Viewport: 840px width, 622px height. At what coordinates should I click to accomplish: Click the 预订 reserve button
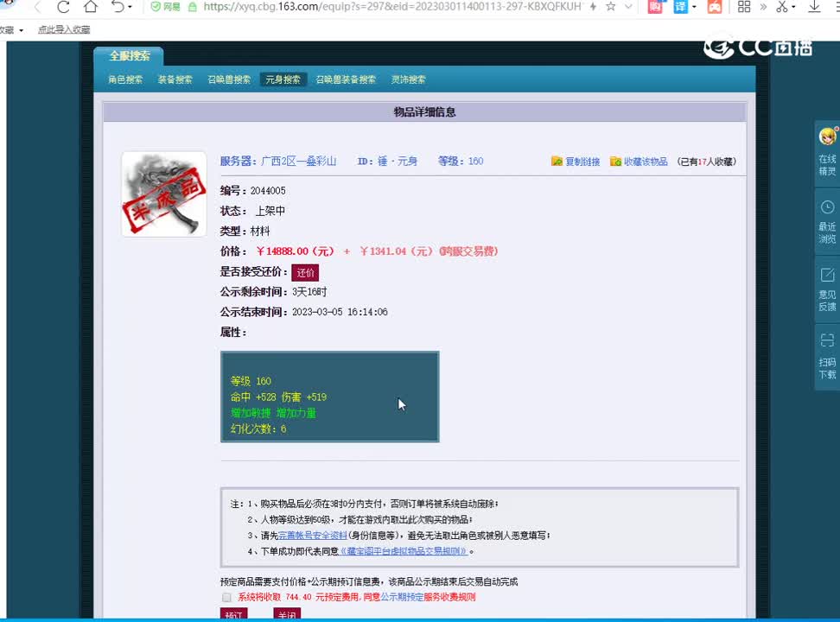(233, 614)
